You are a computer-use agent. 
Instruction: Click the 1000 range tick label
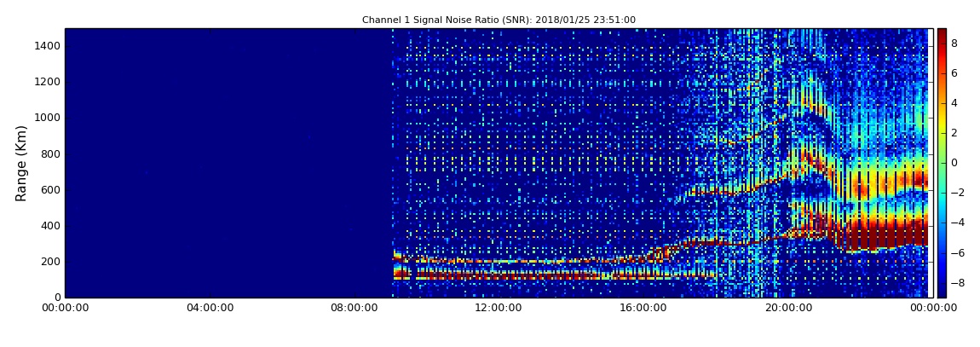tap(48, 118)
